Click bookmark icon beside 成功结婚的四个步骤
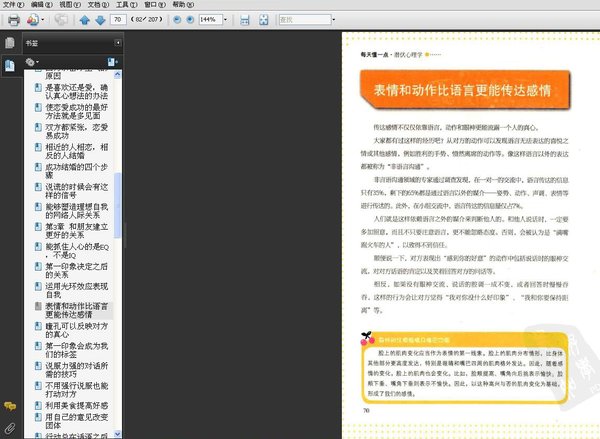 pos(38,167)
